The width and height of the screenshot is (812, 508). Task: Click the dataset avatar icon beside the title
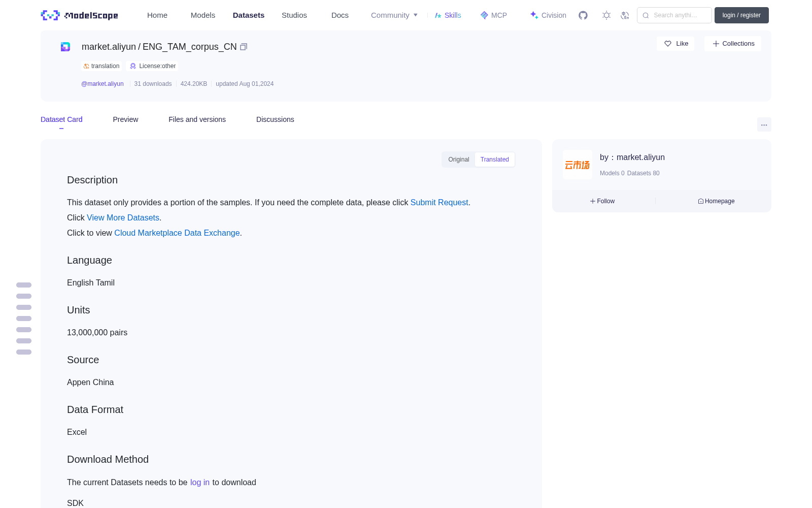(65, 47)
